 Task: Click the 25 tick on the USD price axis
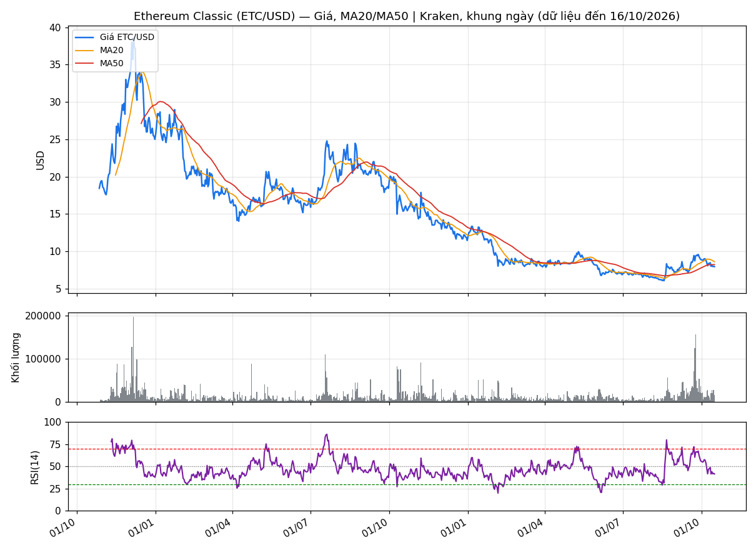56,139
